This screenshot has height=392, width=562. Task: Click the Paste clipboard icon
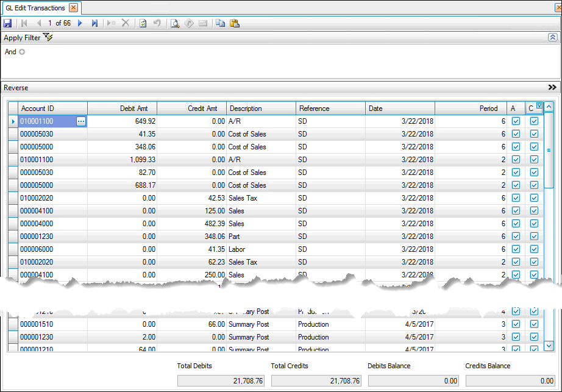click(235, 23)
